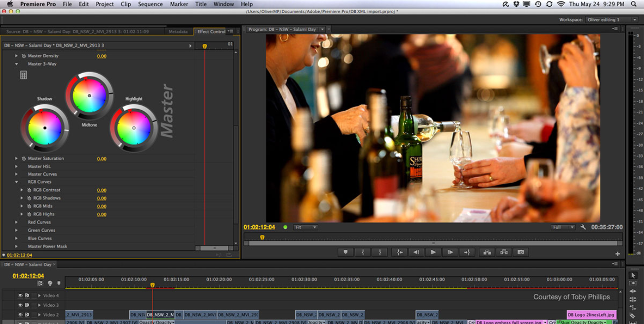Step back one frame
This screenshot has width=644, height=324.
416,252
